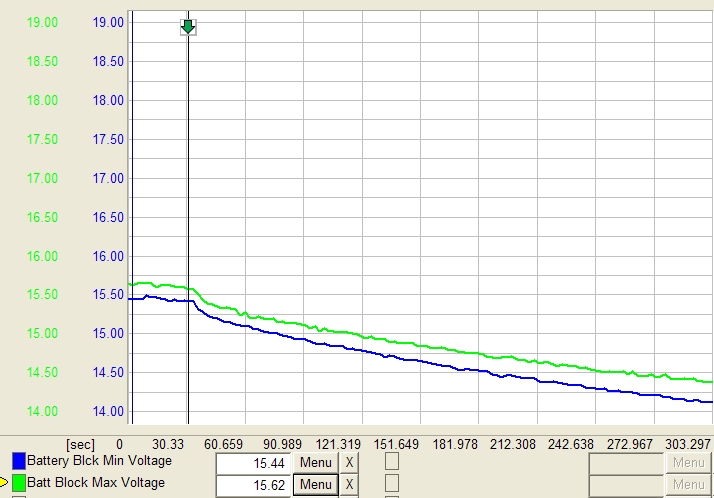Click the blue 18.00 scale label

(108, 100)
